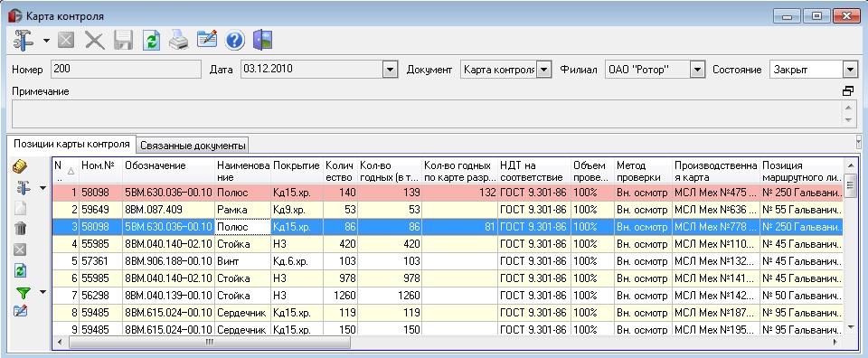This screenshot has width=868, height=358.
Task: Click the table's vertical scroll down arrow
Action: click(851, 327)
